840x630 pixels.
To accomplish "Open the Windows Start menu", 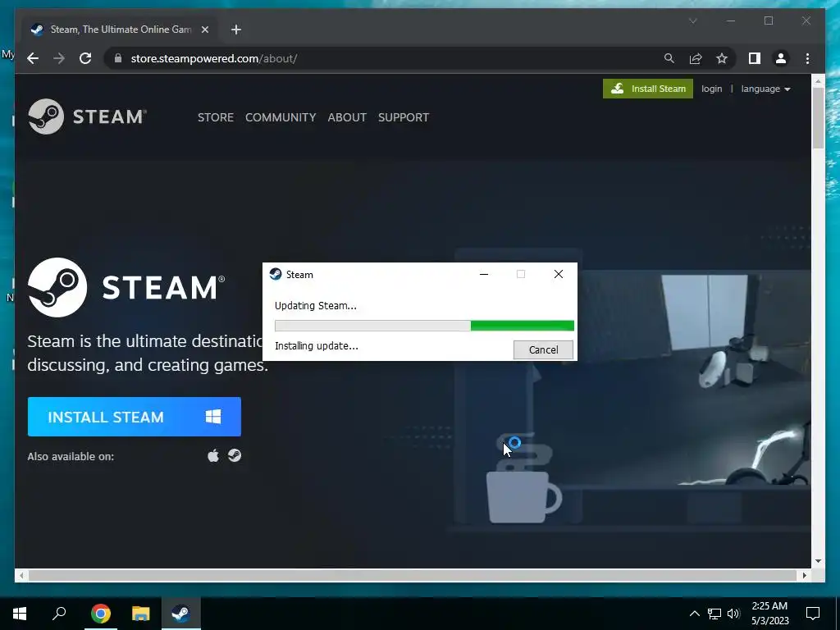I will pyautogui.click(x=20, y=614).
